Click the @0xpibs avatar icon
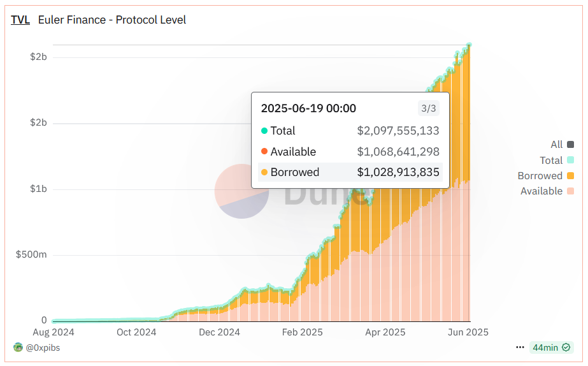 (18, 348)
